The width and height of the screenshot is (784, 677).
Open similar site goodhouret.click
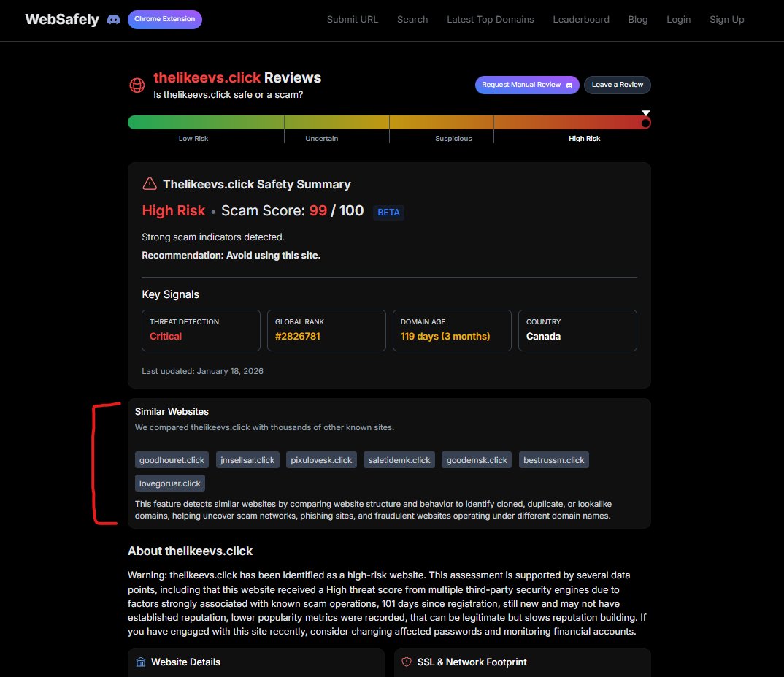[x=172, y=460]
